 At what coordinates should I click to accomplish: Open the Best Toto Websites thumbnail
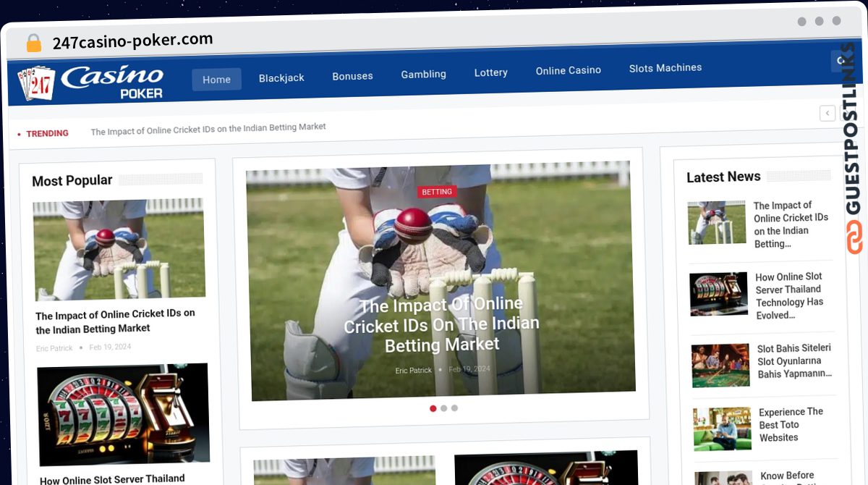723,429
